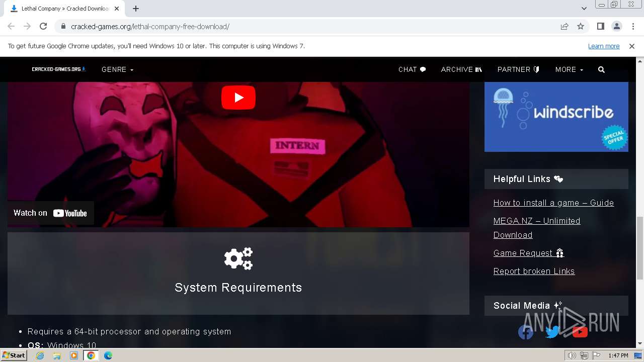Click the System Requirements heading

238,288
